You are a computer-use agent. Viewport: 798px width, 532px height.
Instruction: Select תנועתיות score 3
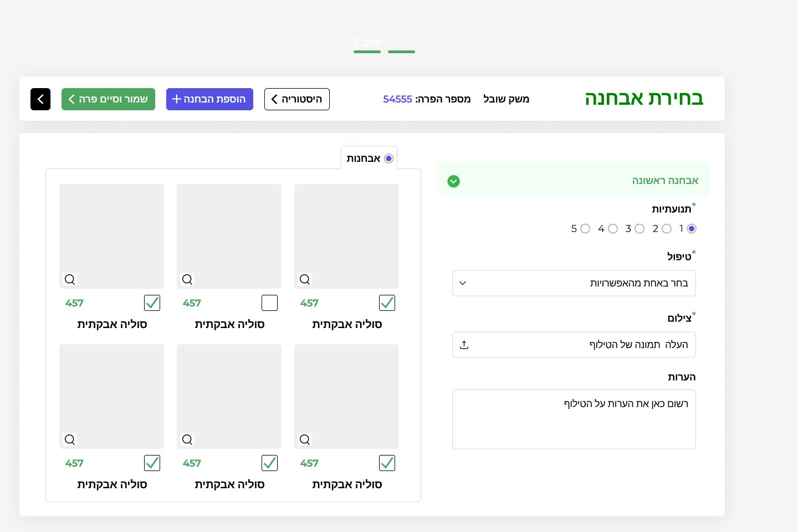pos(640,229)
